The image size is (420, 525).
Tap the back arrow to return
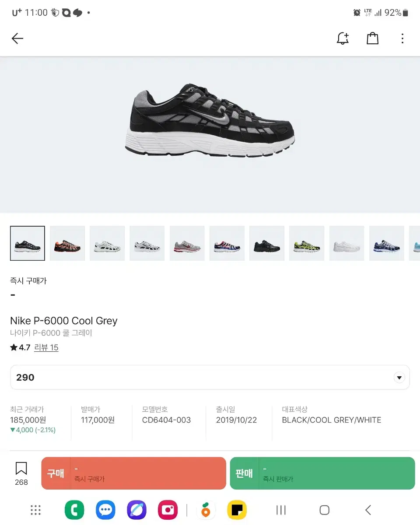[17, 38]
